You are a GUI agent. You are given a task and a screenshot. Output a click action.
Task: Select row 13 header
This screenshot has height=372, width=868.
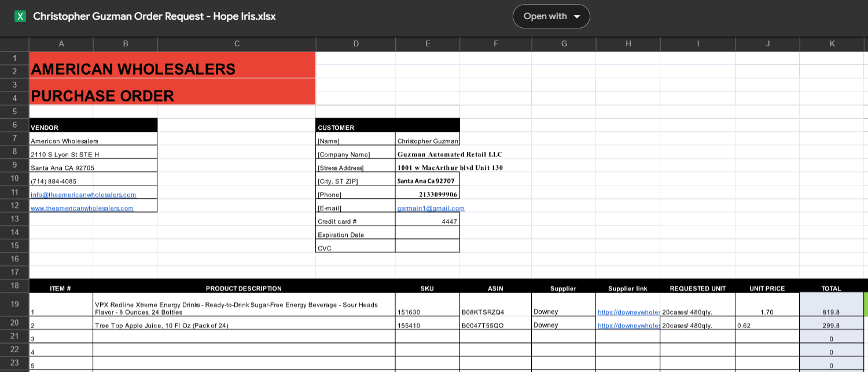[x=14, y=218]
